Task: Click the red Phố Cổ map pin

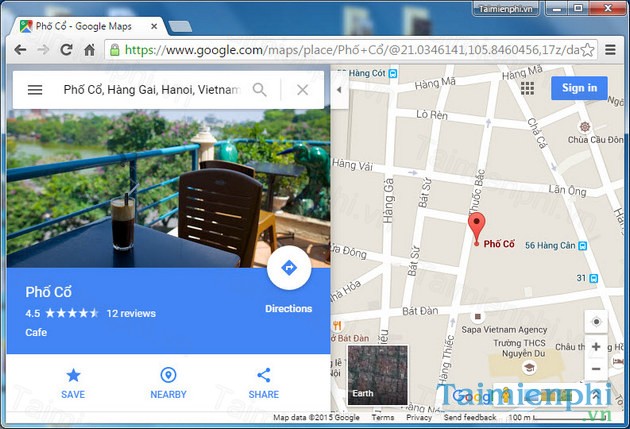Action: click(477, 229)
